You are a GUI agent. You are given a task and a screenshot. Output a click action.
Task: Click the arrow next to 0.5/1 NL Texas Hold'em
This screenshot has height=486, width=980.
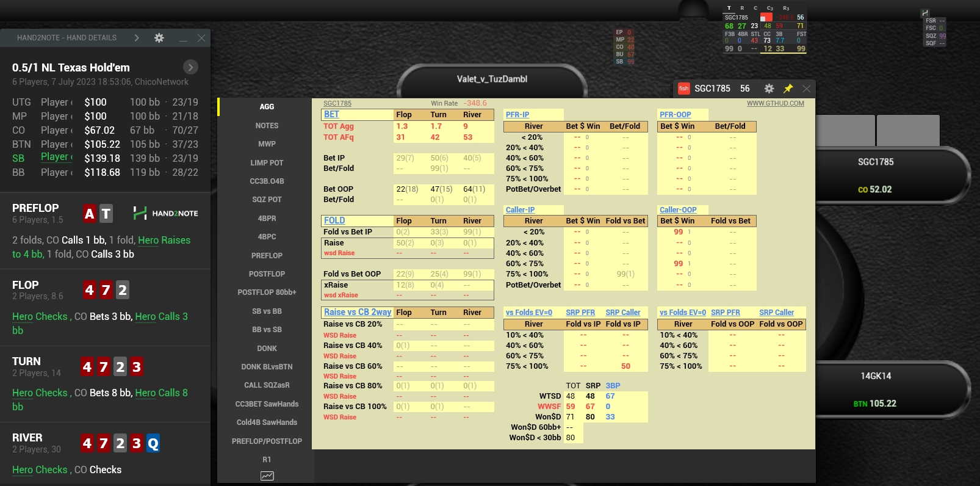[190, 67]
